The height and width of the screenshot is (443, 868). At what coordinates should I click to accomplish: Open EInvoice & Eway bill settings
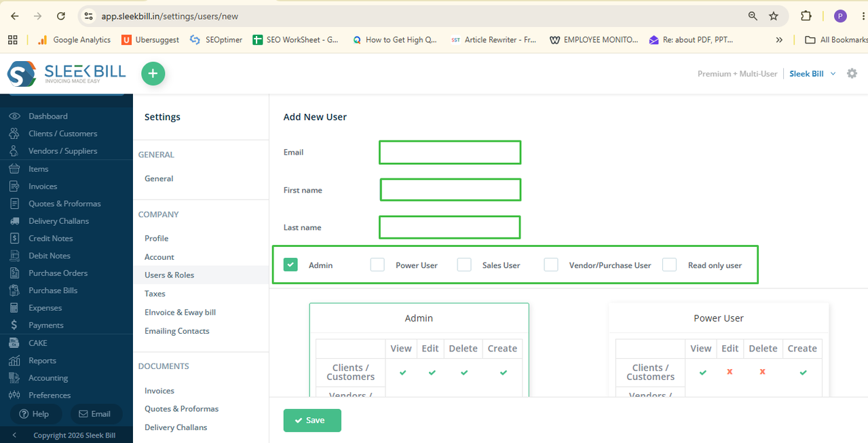pos(180,312)
